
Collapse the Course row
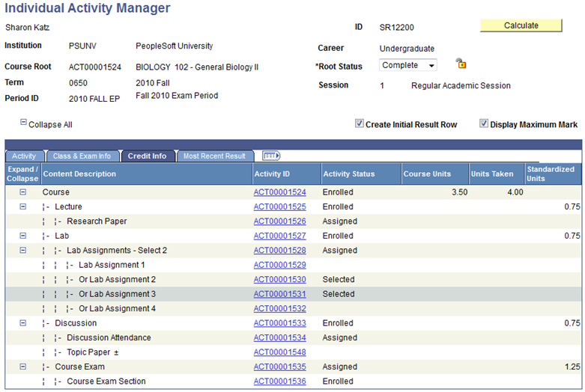pyautogui.click(x=23, y=192)
